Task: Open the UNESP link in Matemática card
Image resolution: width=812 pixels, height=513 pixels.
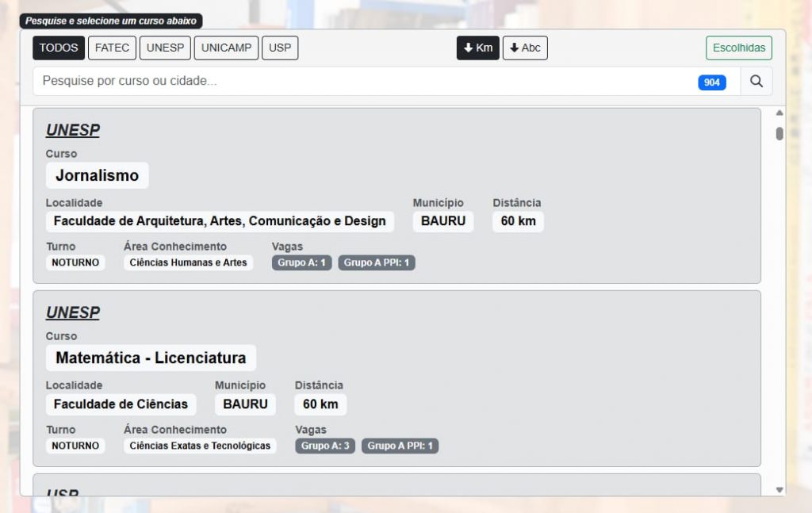Action: (x=72, y=313)
